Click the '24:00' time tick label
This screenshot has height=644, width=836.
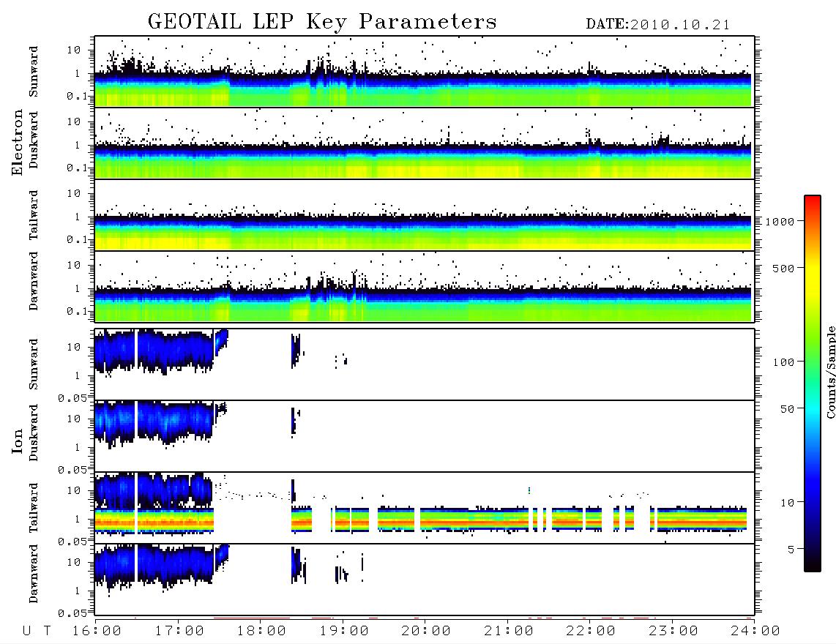point(755,632)
